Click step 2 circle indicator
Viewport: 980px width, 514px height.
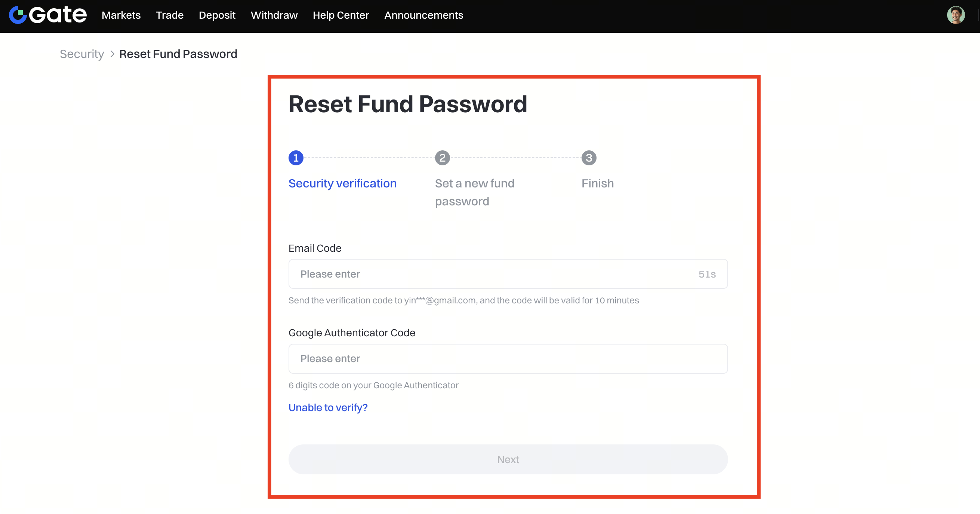tap(442, 157)
